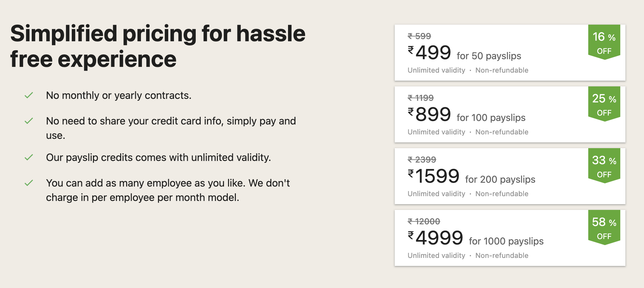Click the 33% OFF green ribbon badge

pos(604,165)
